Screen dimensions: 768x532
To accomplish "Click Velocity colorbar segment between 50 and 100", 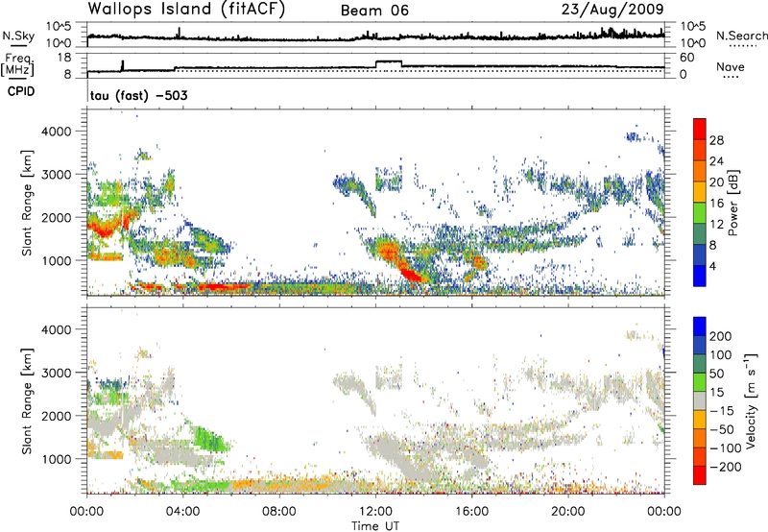I will coord(700,364).
